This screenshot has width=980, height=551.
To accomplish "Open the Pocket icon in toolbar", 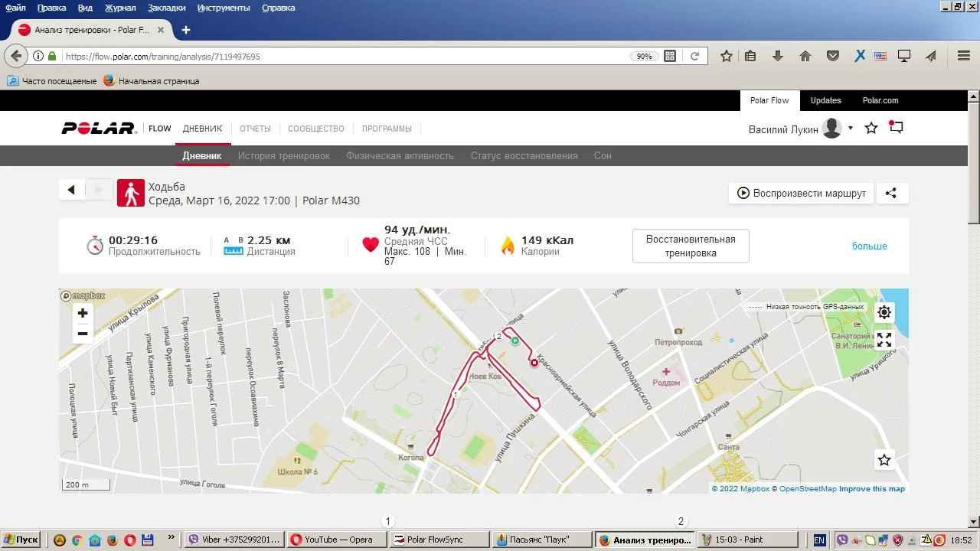I will click(x=833, y=56).
